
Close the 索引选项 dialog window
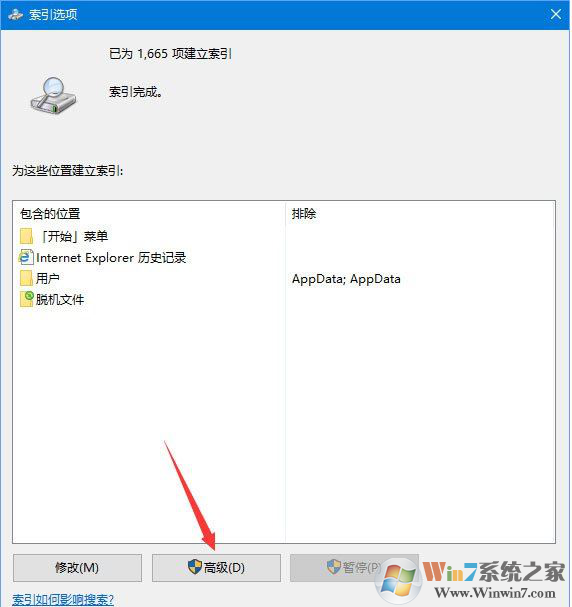pyautogui.click(x=556, y=15)
